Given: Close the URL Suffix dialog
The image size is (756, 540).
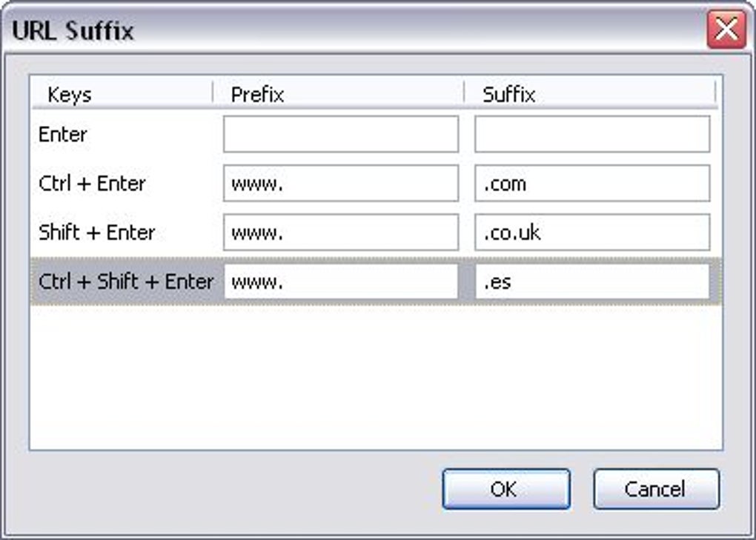Looking at the screenshot, I should [x=726, y=30].
